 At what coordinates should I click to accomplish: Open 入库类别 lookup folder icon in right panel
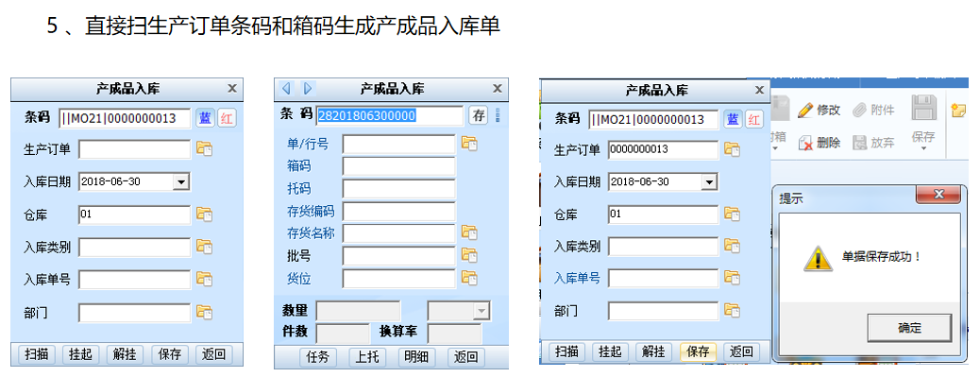click(732, 246)
